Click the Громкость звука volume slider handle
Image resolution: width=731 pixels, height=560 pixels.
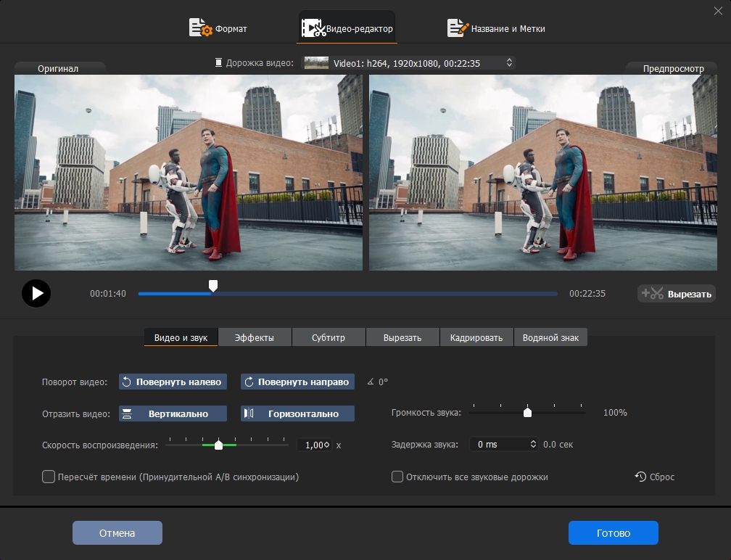528,413
